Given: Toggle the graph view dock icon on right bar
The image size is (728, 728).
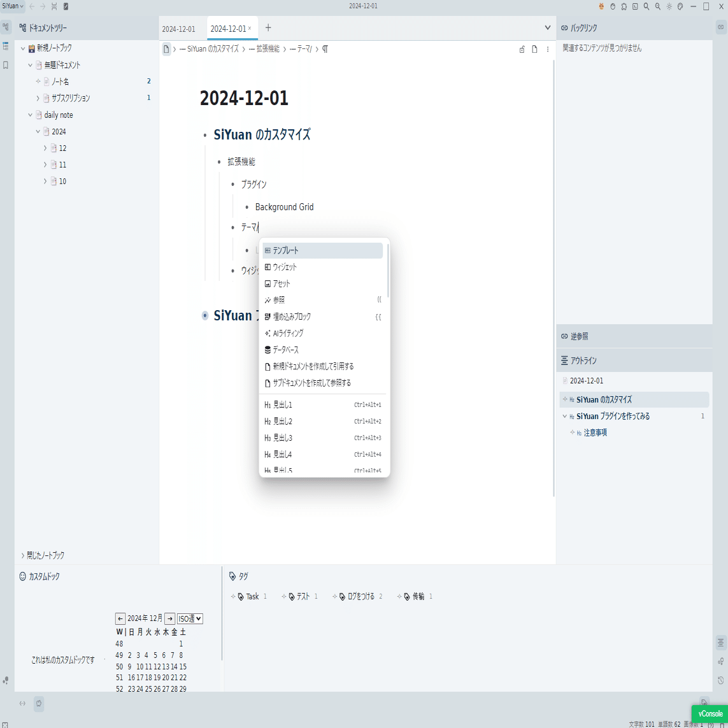Looking at the screenshot, I should coord(720,662).
